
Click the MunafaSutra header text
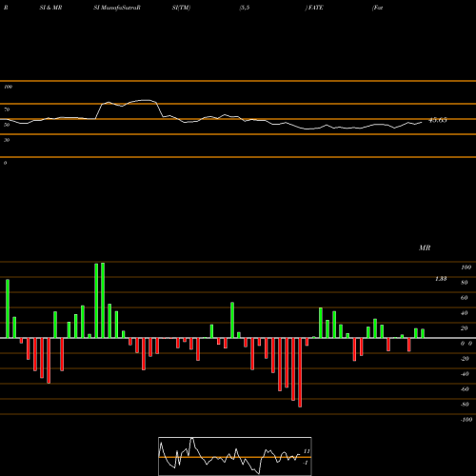pos(121,8)
